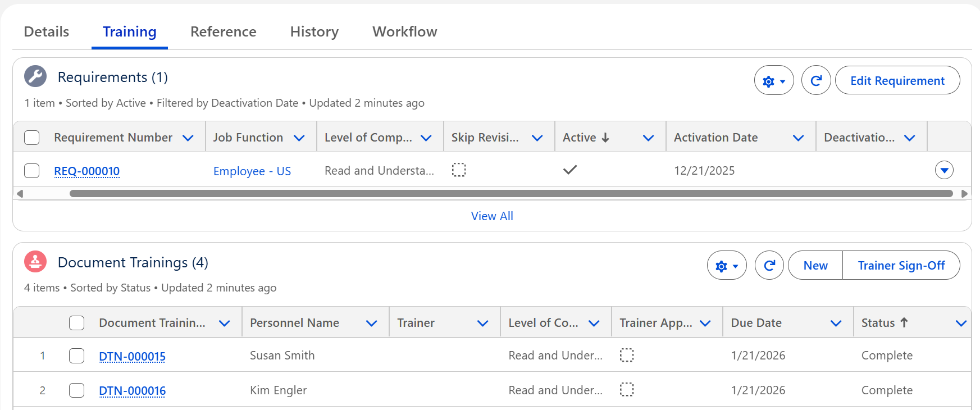The image size is (980, 410).
Task: Check the DTN-000015 row checkbox
Action: [76, 356]
